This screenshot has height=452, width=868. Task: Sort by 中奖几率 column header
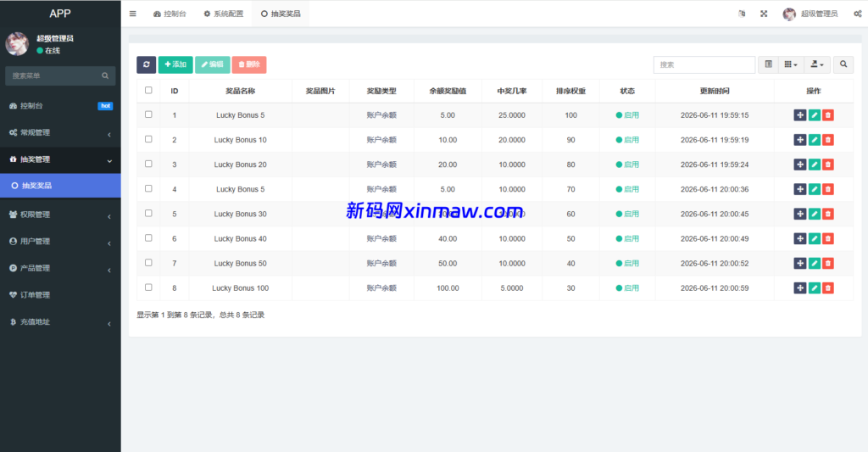tap(511, 91)
